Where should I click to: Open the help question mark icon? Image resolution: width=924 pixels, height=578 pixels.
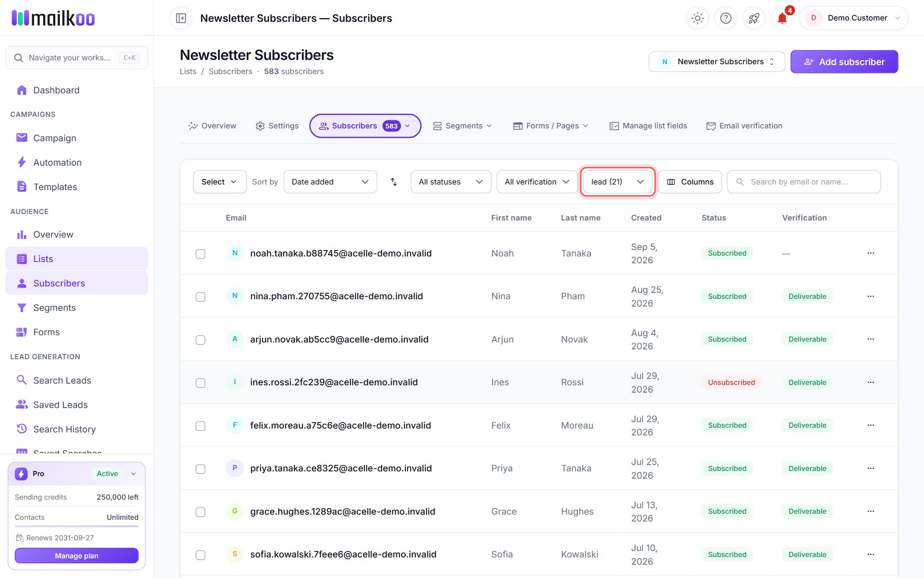coord(726,18)
